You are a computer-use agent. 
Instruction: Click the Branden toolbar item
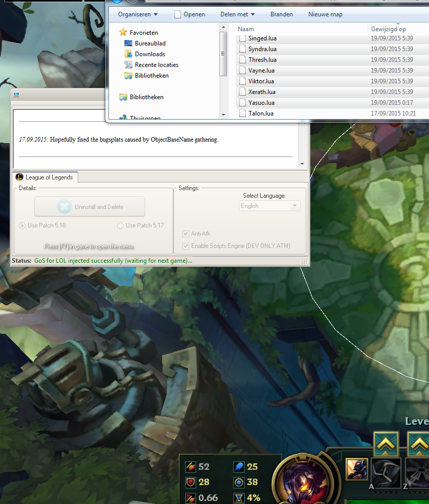tap(281, 14)
